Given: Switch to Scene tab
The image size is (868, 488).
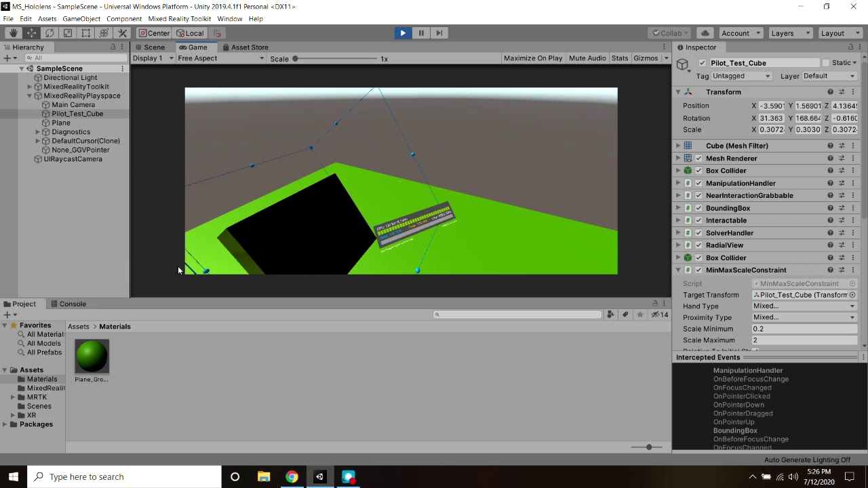Looking at the screenshot, I should pos(149,47).
